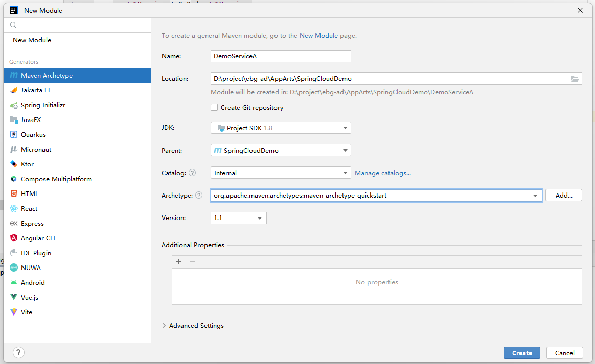Select the New Module item in sidebar
Screen dimensions: 595x364
coord(32,40)
